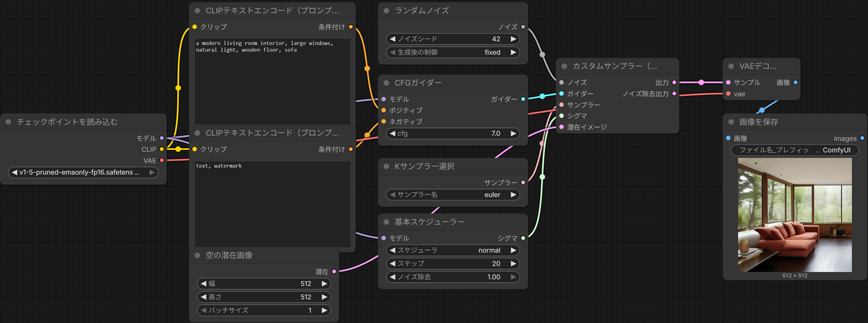Decrease 高さ with the left arrow
868x323 pixels.
click(203, 297)
